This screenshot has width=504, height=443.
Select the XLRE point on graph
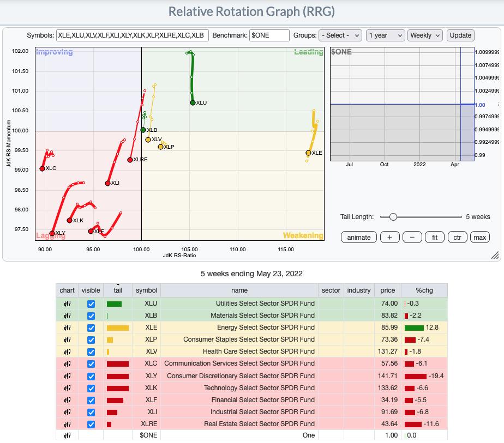130,160
